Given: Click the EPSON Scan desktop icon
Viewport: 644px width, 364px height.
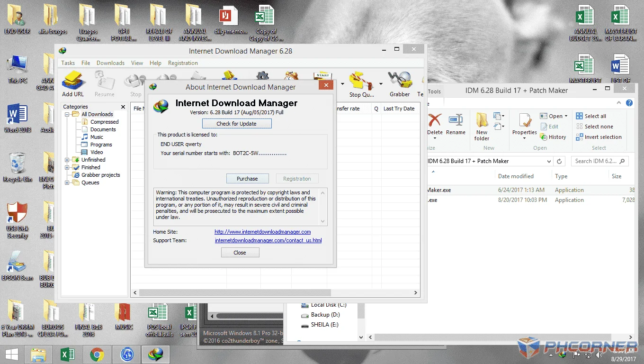Looking at the screenshot, I should coord(18,266).
